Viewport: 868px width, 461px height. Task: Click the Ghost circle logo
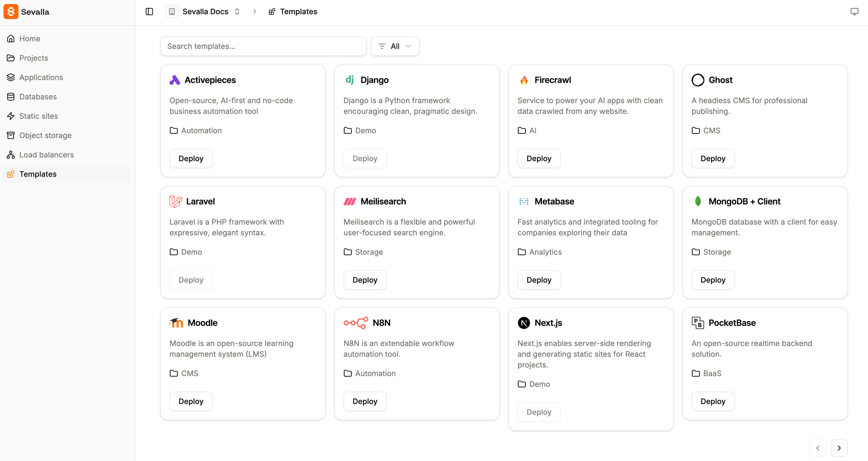[x=698, y=80]
